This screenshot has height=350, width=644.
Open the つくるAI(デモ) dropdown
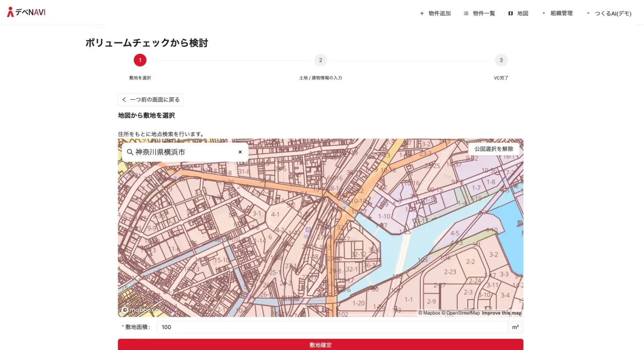pyautogui.click(x=609, y=13)
